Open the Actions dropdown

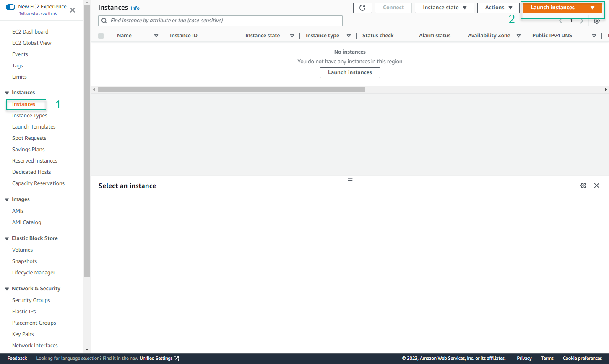tap(498, 8)
